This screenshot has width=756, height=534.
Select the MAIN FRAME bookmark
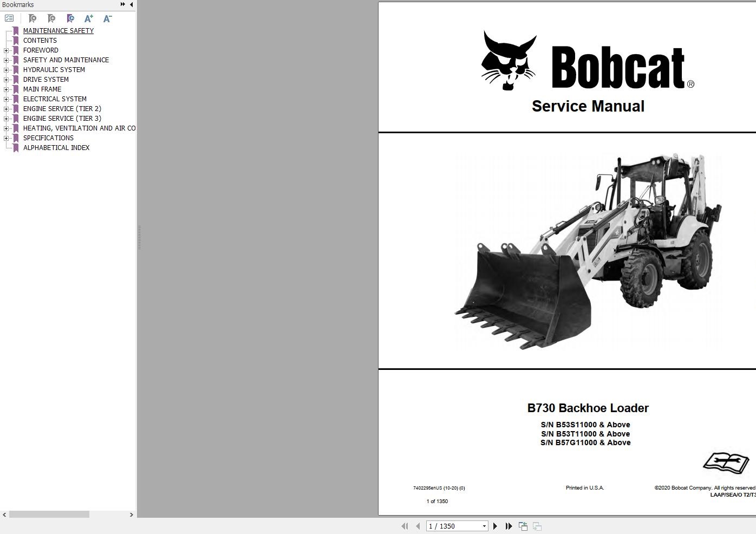(42, 89)
